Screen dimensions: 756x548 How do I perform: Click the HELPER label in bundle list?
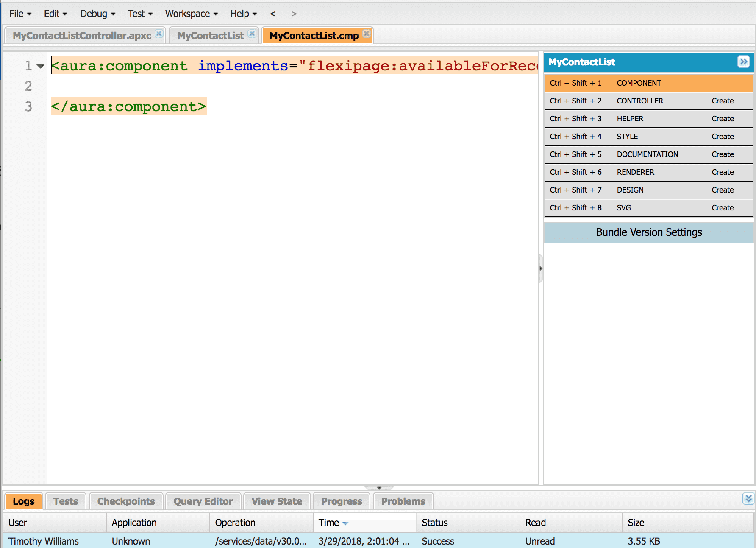630,119
